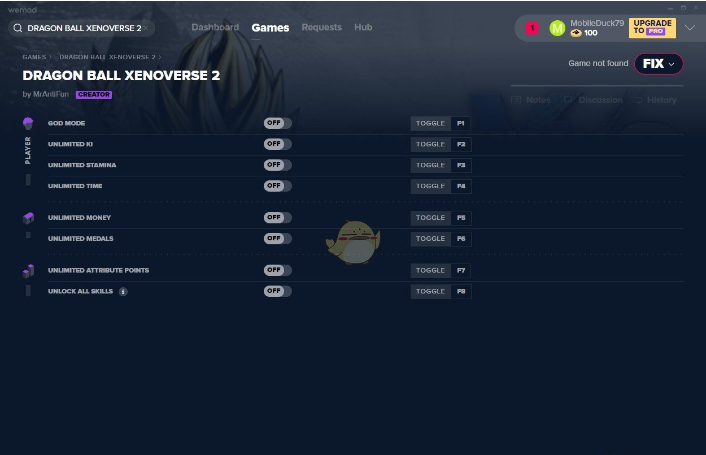Enable Unlimited Stamina switch

tap(277, 165)
